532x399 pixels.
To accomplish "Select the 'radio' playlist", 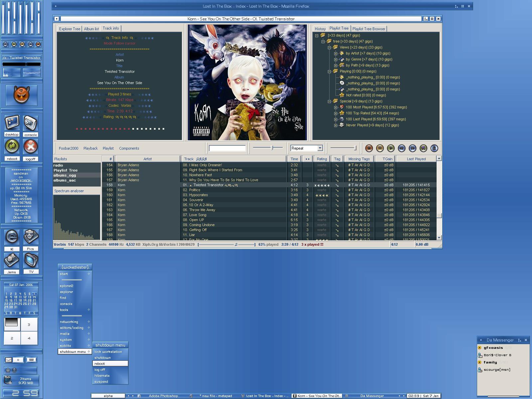I will 77,165.
